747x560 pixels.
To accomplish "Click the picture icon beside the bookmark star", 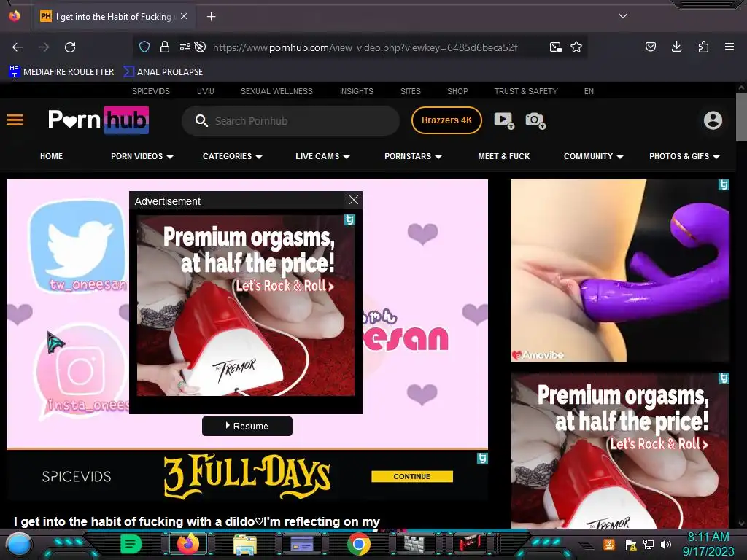I will click(555, 47).
